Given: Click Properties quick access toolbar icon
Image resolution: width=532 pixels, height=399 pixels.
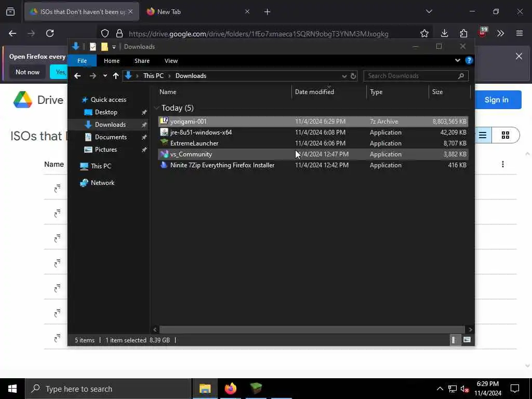Looking at the screenshot, I should (x=92, y=46).
